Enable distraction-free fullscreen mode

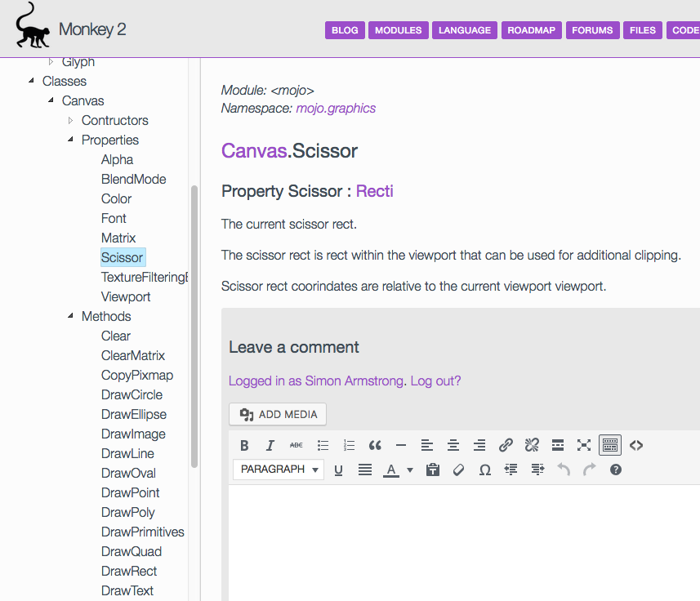(x=583, y=445)
